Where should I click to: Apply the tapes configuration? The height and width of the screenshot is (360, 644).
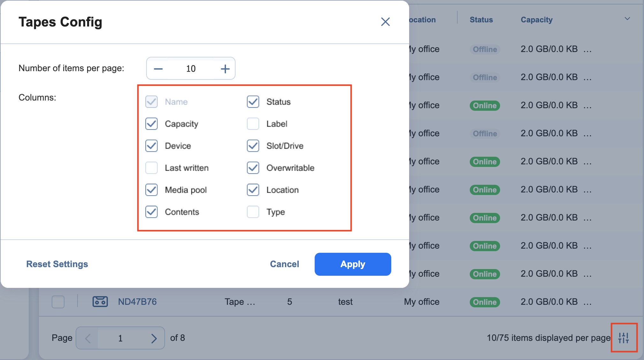pos(353,264)
